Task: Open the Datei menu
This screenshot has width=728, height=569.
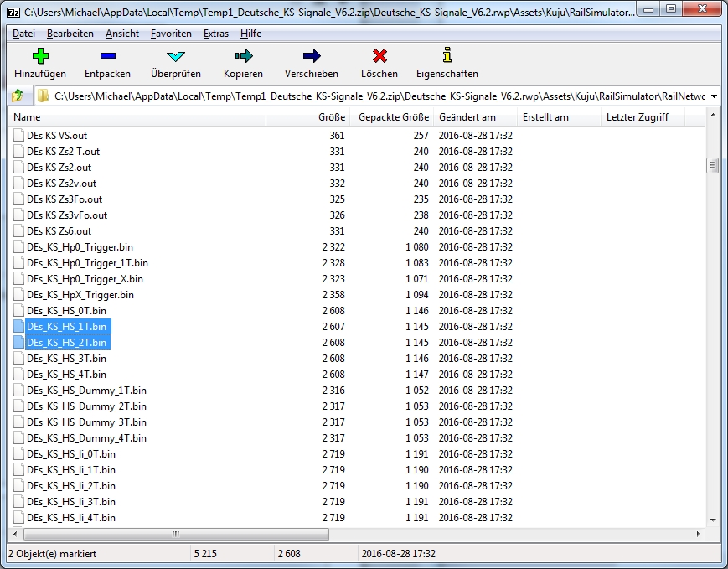Action: 23,34
